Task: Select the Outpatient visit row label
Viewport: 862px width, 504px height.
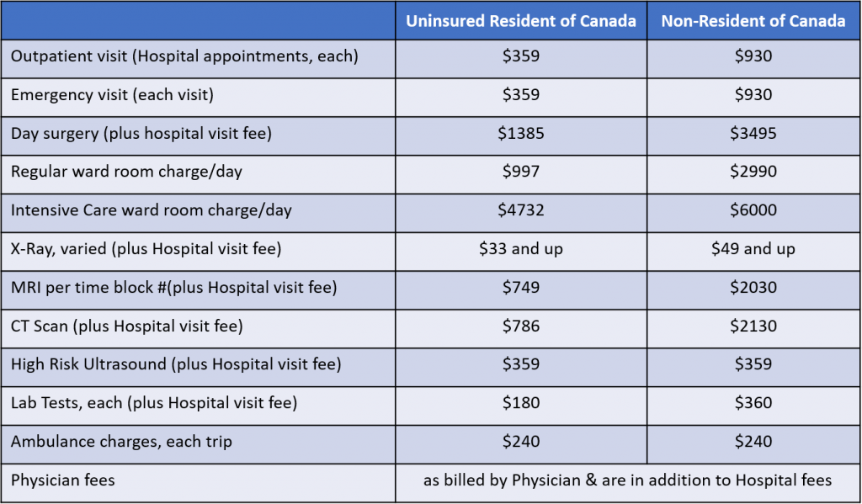Action: pos(184,56)
